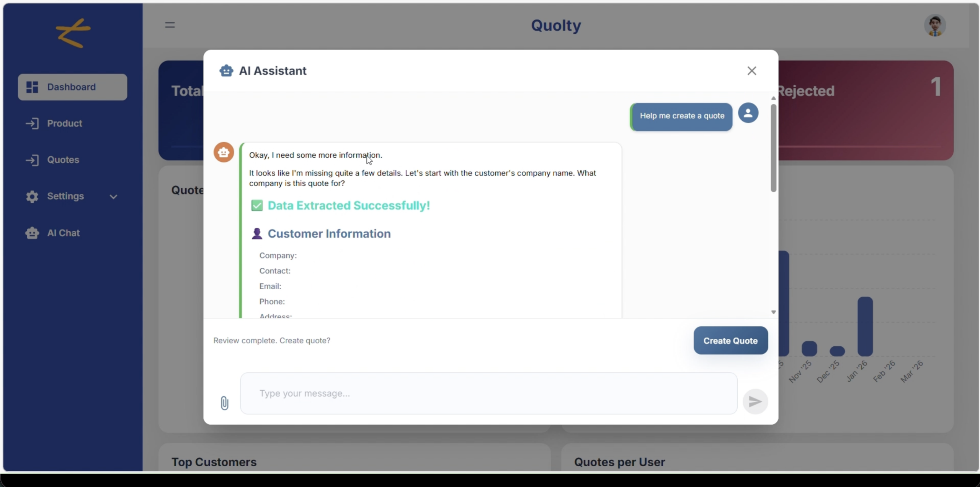Toggle the sidebar with the hamburger icon
Screen dimensions: 980x487
click(x=170, y=25)
